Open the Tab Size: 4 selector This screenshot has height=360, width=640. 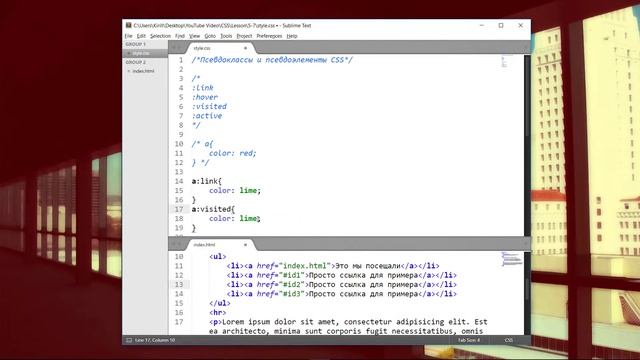(469, 340)
